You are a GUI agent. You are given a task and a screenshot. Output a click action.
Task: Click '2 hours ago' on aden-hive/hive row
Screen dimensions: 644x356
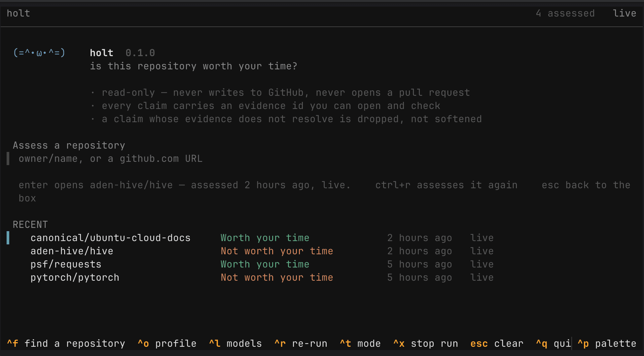coord(420,251)
